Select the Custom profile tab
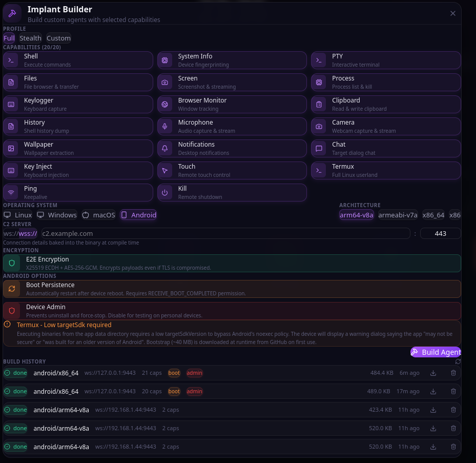476x463 pixels. point(58,37)
